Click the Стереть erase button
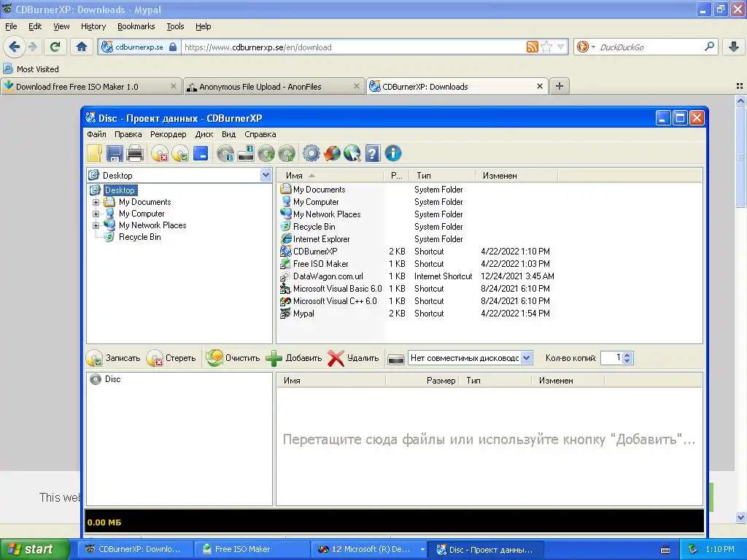Viewport: 747px width, 560px height. coord(171,358)
